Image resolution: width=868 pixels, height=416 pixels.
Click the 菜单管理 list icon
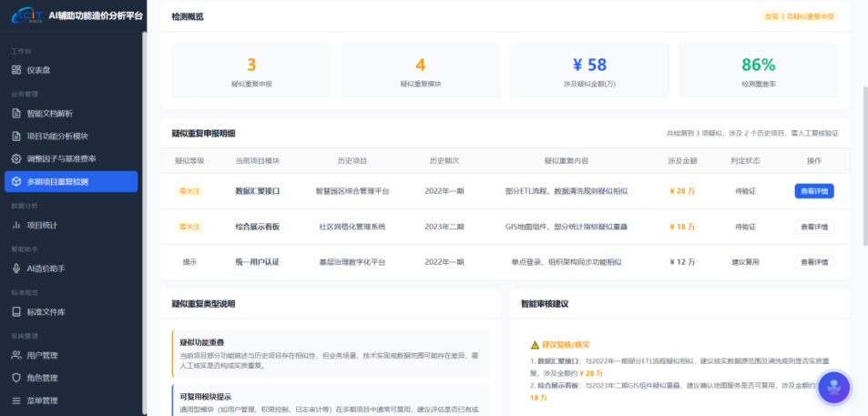tap(16, 401)
